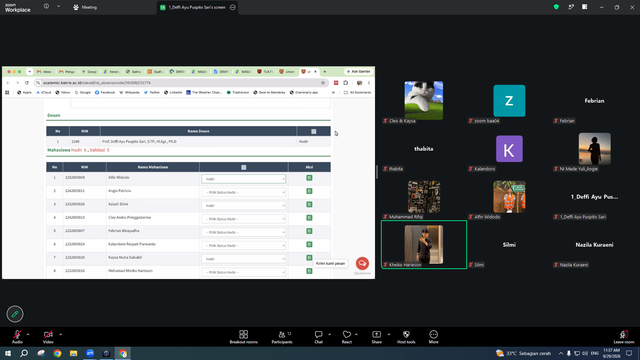Open the Wikipedia bookmark in shared browser

pos(129,93)
